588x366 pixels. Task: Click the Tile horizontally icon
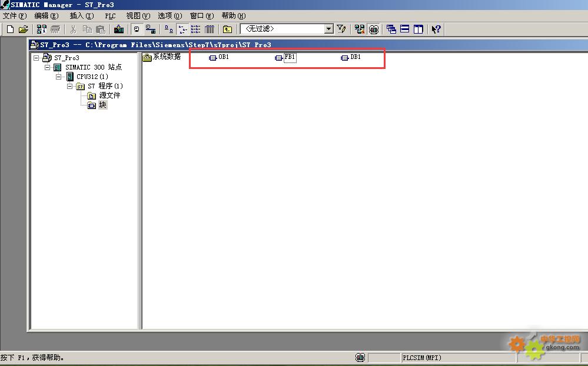coord(404,29)
